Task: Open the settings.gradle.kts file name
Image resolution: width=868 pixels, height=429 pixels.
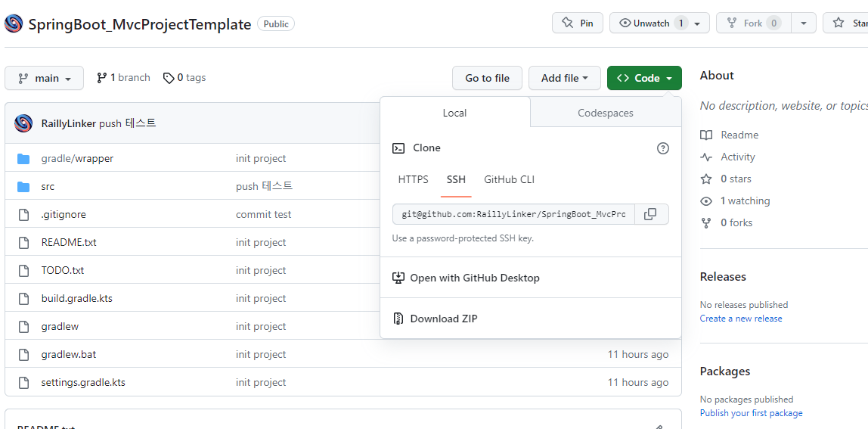Action: pyautogui.click(x=83, y=382)
